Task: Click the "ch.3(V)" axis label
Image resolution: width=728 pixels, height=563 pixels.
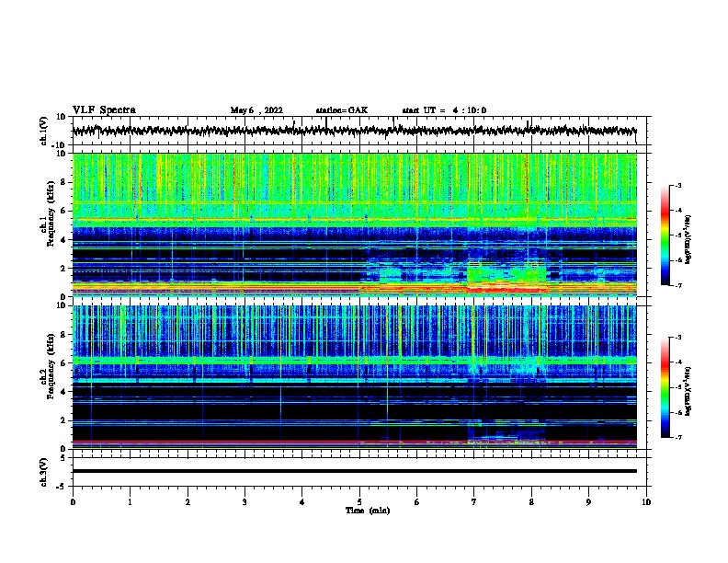Action: point(44,472)
